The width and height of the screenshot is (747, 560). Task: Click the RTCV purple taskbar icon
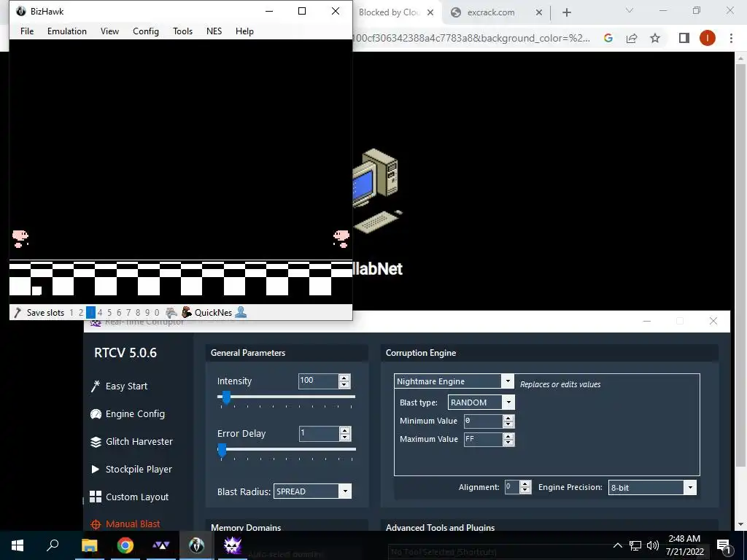coord(233,545)
